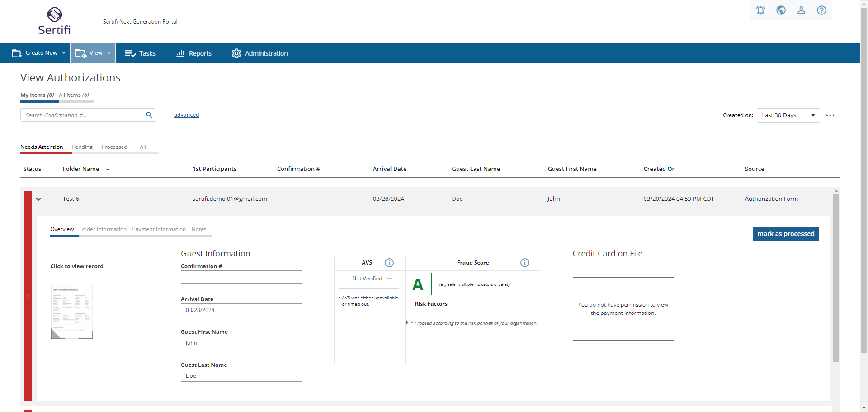Open the user profile icon
Viewport: 868px width, 412px height.
pos(801,10)
